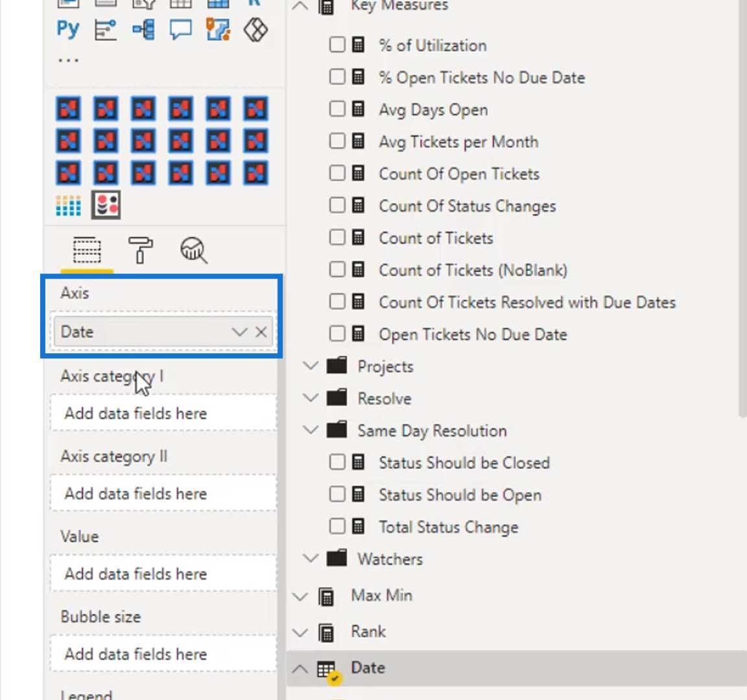The height and width of the screenshot is (700, 747).
Task: Open the Format paint roller tab
Action: click(x=140, y=250)
